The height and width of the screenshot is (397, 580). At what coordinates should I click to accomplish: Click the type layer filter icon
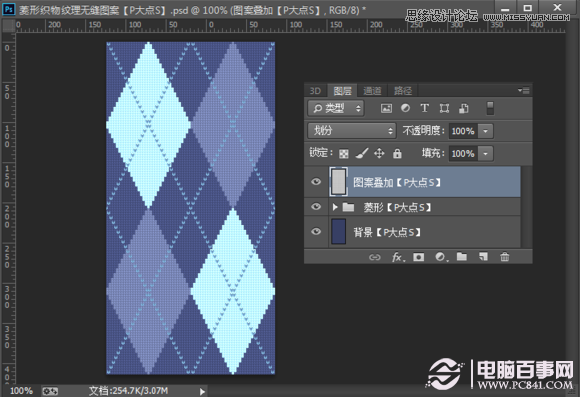tap(424, 108)
